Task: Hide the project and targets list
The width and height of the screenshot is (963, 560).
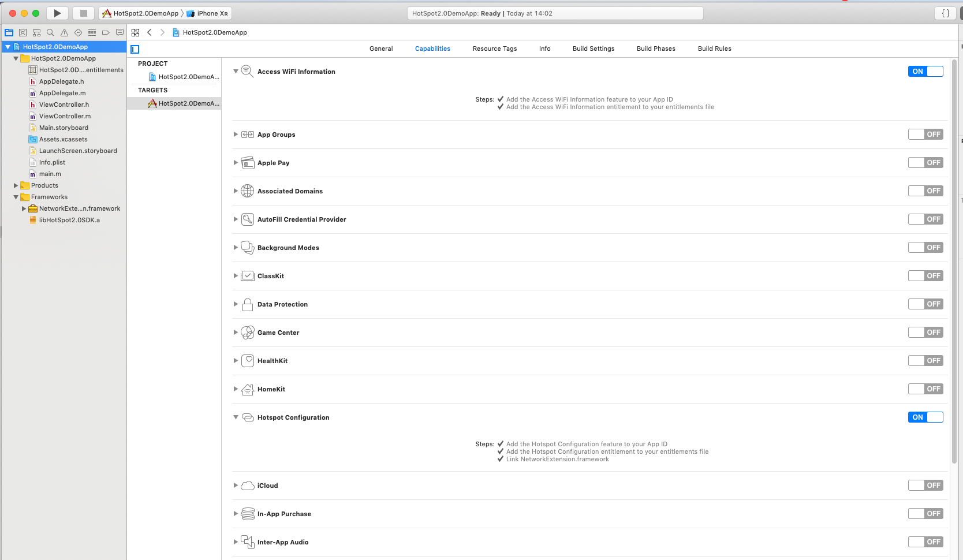Action: [135, 50]
